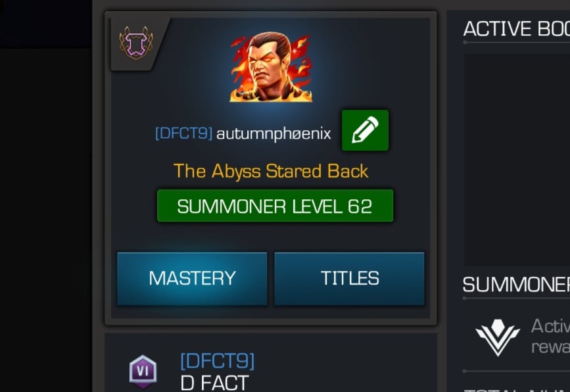Click the Summoner section heading
Viewport: 570px width, 392px height.
[516, 284]
